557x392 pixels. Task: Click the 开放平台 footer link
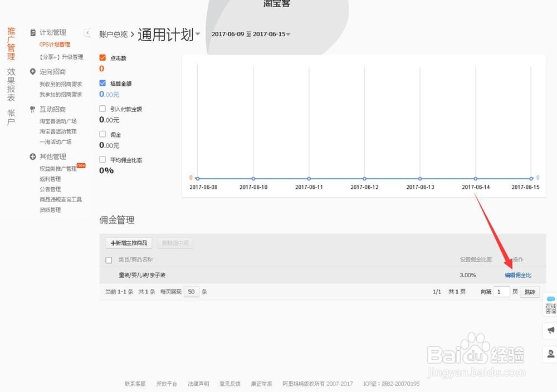click(167, 384)
